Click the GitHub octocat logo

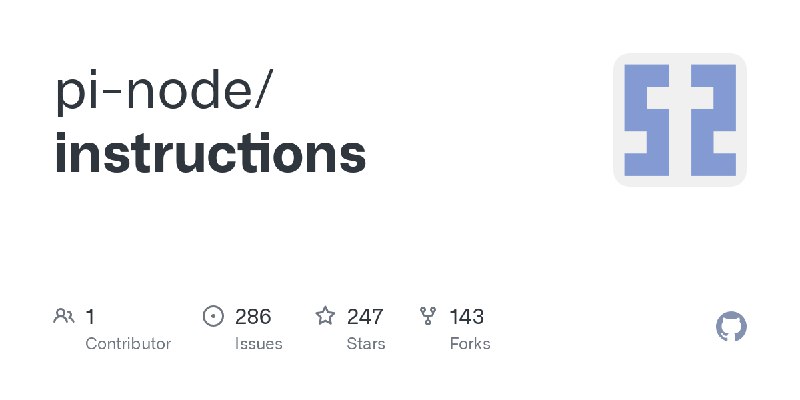[x=731, y=327]
